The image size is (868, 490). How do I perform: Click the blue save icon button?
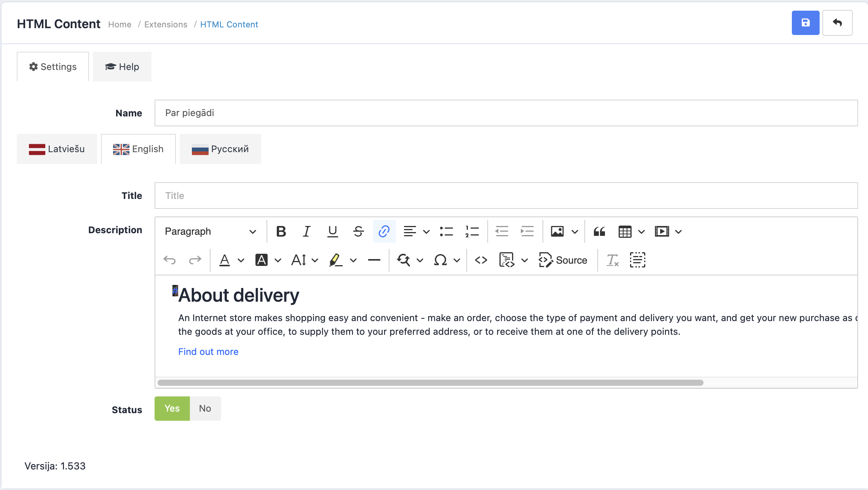coord(805,23)
